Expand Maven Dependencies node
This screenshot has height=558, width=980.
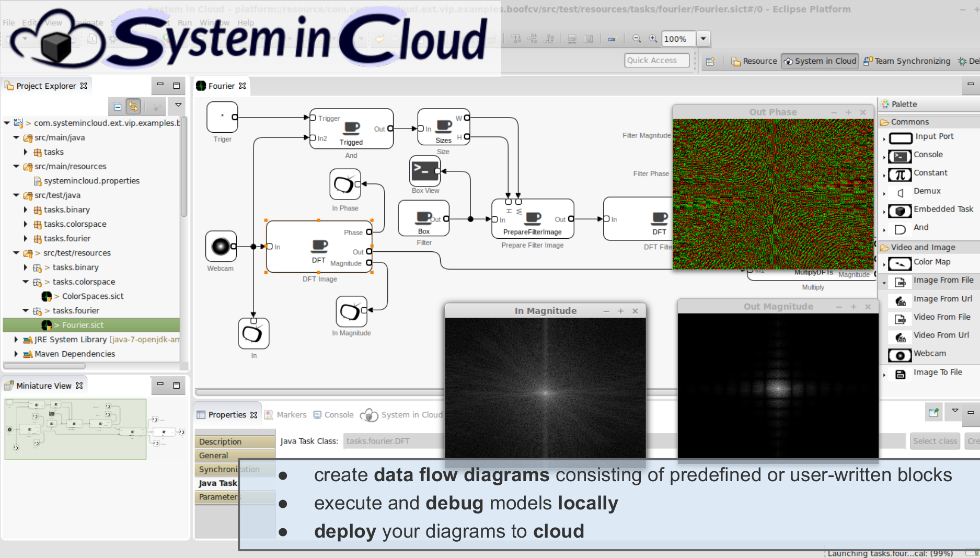(x=16, y=354)
